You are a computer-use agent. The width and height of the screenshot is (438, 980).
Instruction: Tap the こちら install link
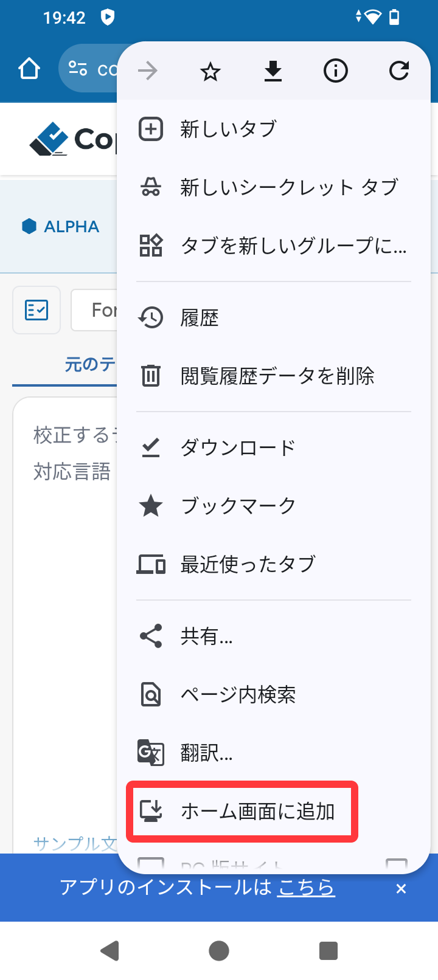coord(306,888)
